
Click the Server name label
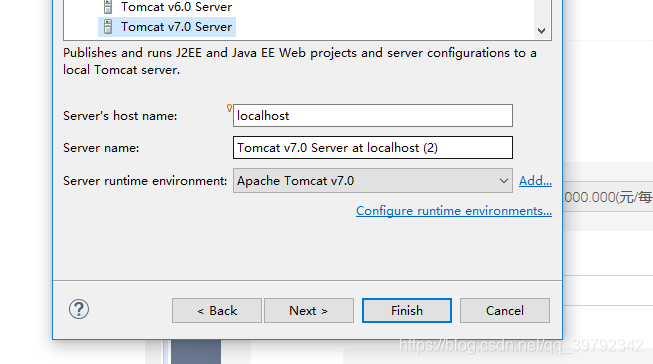pos(101,148)
